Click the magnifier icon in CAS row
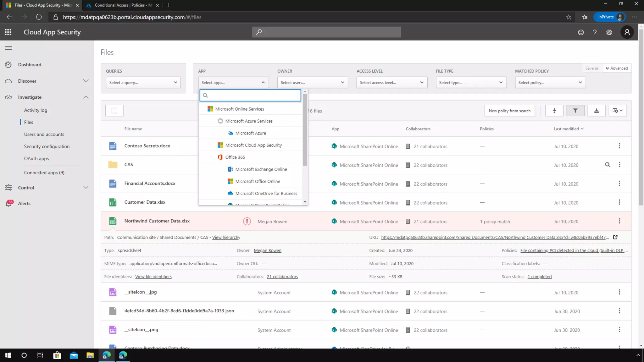Image resolution: width=644 pixels, height=362 pixels. 608,165
